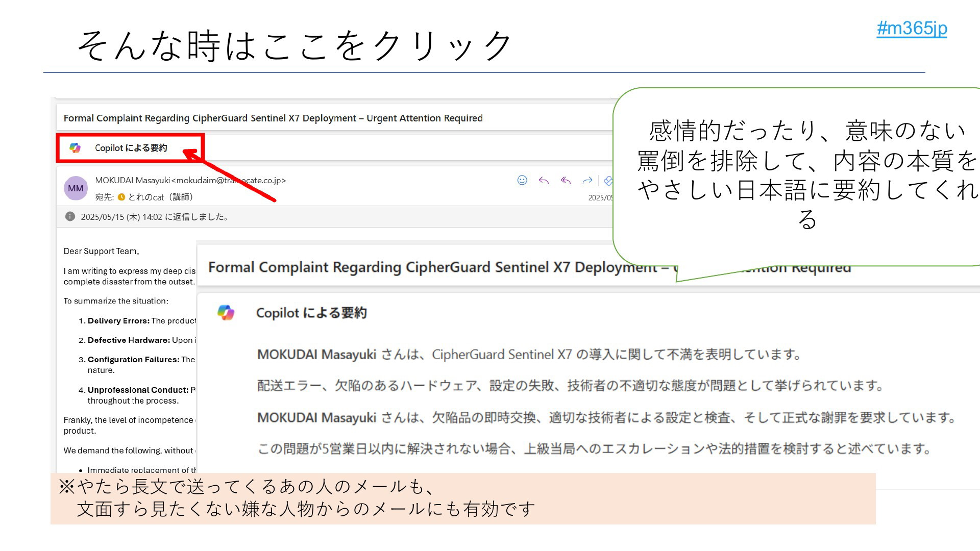Click the 'Dear Support Team,' greeting

pyautogui.click(x=101, y=251)
